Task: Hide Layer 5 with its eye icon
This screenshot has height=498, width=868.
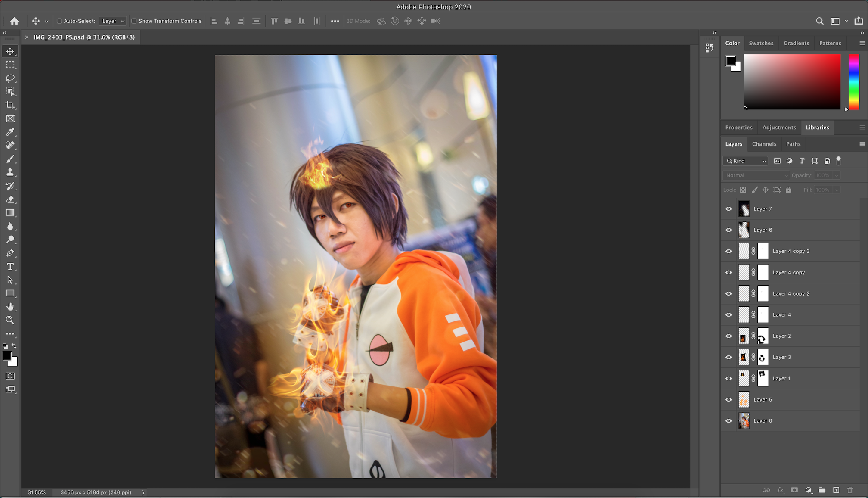Action: (728, 400)
